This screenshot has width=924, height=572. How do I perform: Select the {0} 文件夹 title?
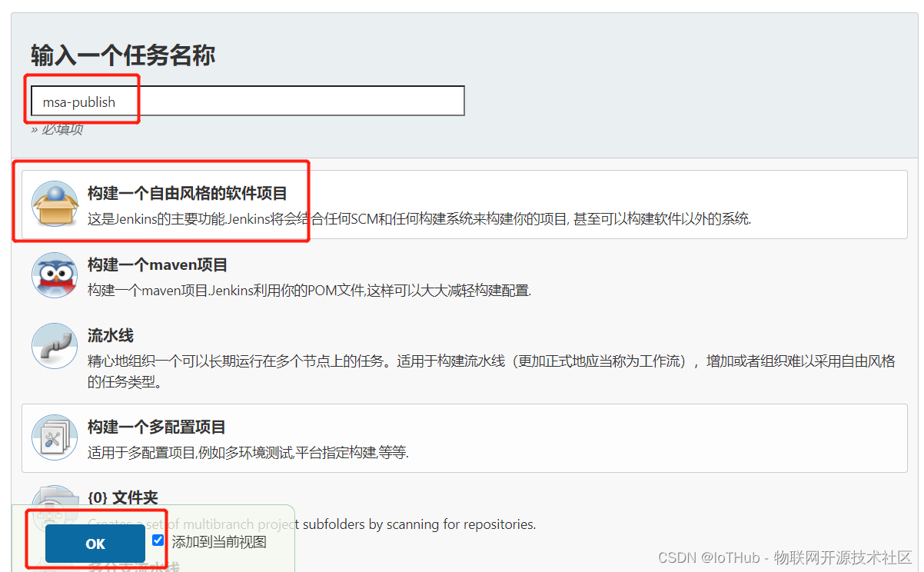123,497
